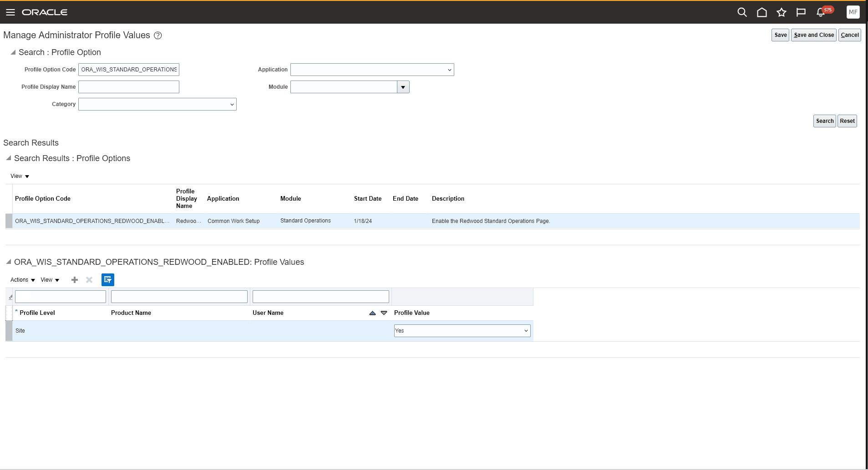
Task: Click the announcements flag icon
Action: click(x=801, y=12)
